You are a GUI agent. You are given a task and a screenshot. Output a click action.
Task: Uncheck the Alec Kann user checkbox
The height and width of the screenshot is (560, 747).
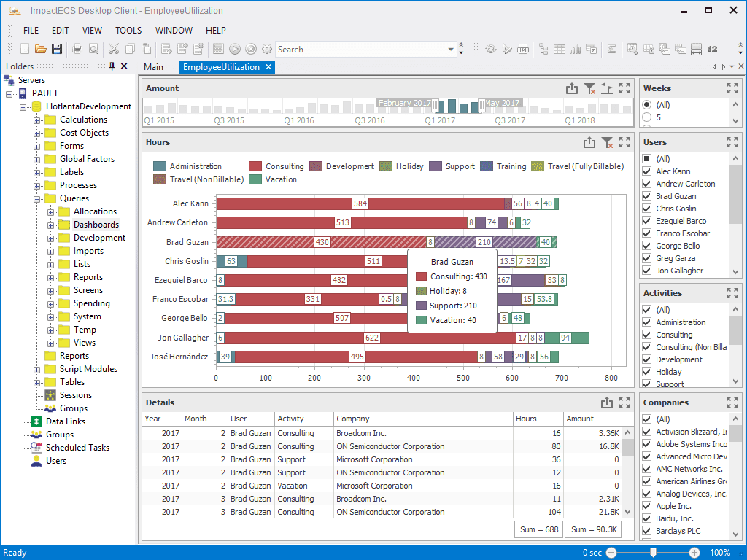click(x=647, y=171)
